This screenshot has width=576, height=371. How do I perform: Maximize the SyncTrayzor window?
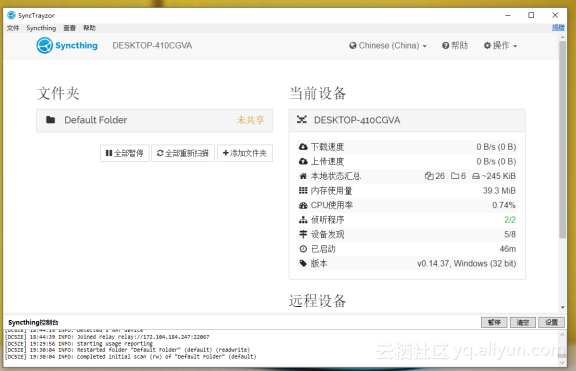coord(531,15)
